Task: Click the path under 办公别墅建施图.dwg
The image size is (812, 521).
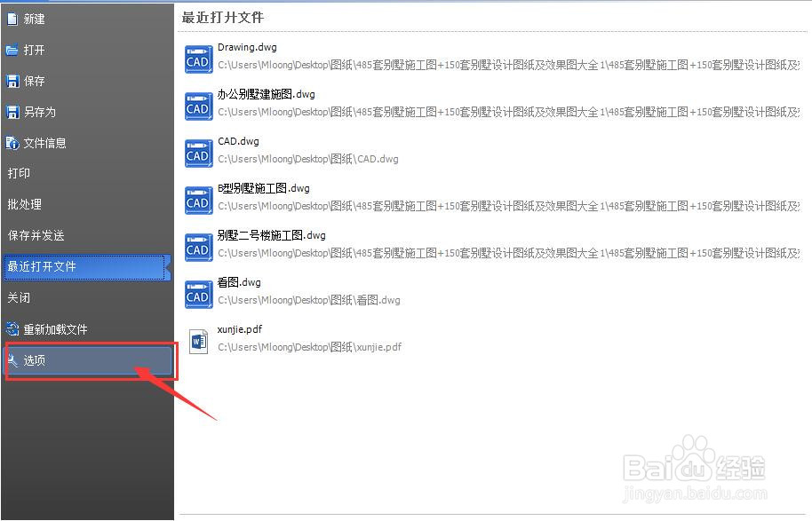Action: tap(508, 112)
